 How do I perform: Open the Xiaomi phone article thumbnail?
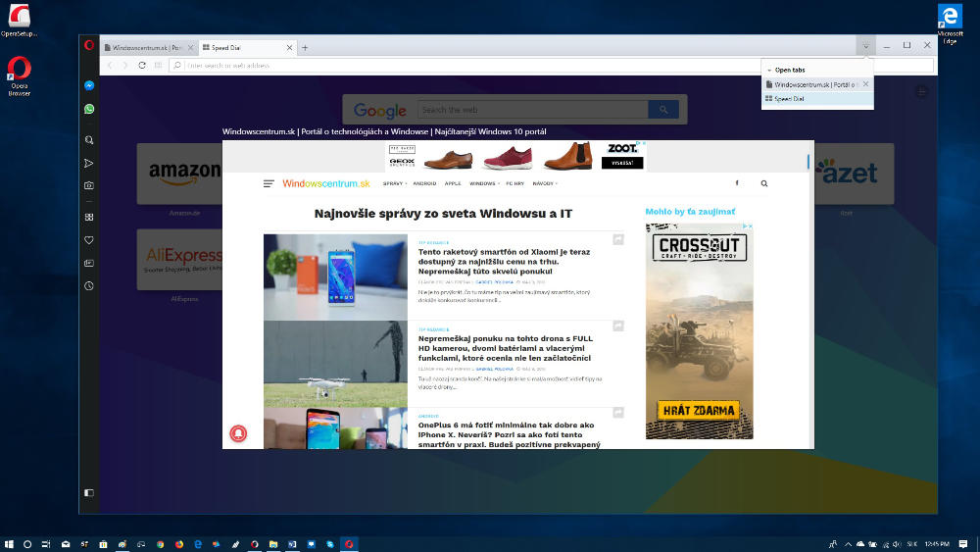pos(335,276)
